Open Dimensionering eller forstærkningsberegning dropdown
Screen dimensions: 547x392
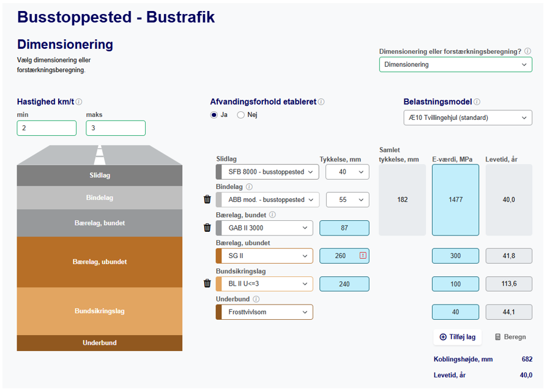pyautogui.click(x=455, y=65)
